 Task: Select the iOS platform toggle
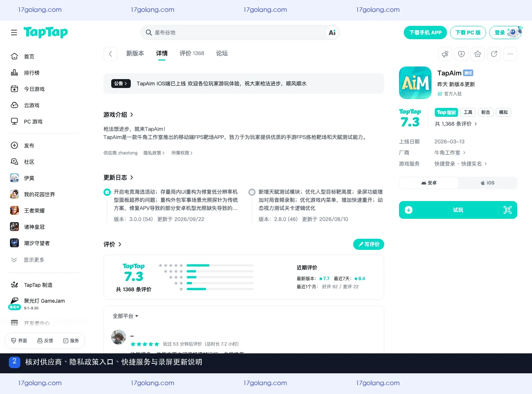[487, 183]
